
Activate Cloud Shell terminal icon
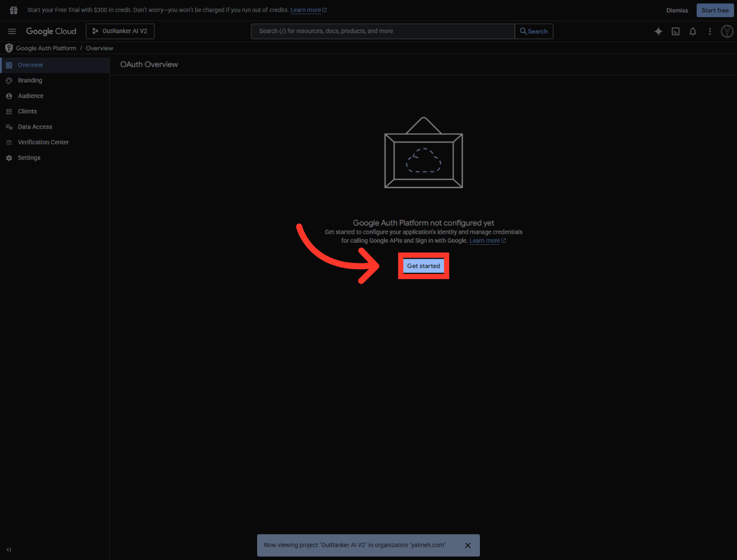pyautogui.click(x=675, y=31)
